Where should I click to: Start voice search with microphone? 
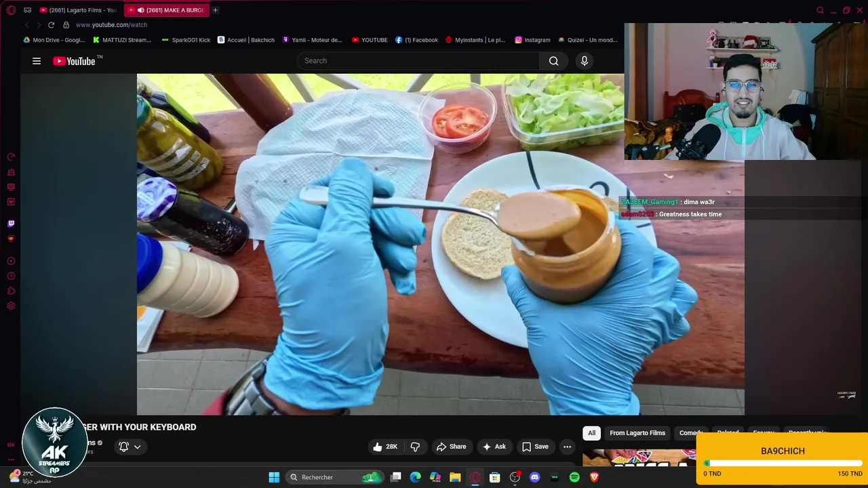(585, 61)
